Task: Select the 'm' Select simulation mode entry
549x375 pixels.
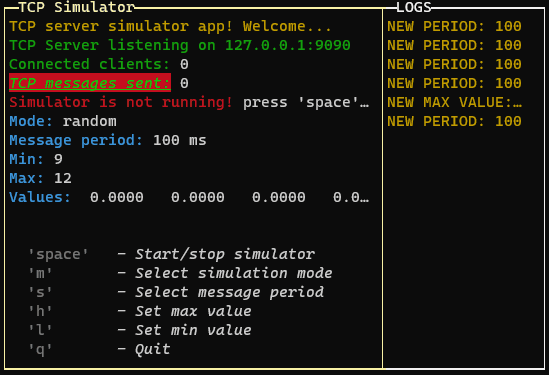Action: (x=180, y=273)
